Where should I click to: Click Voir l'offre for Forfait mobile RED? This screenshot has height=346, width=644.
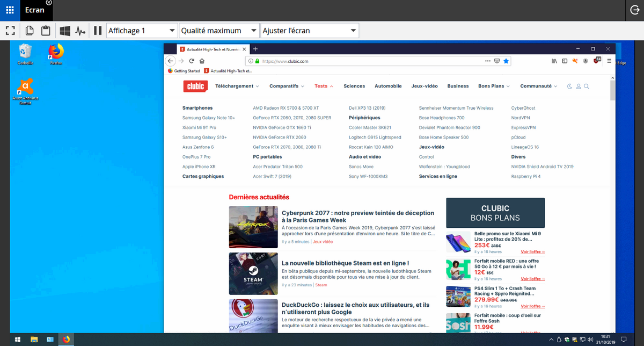point(533,279)
